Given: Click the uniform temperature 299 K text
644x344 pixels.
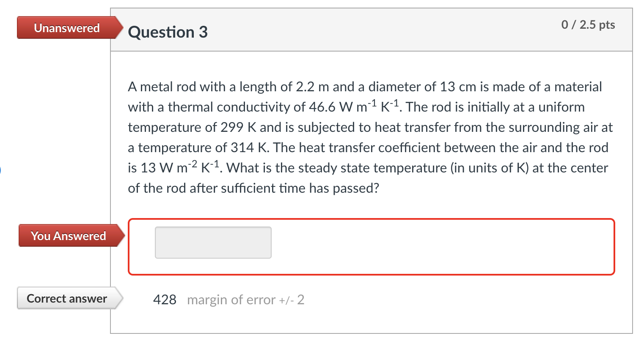Looking at the screenshot, I should (x=239, y=127).
